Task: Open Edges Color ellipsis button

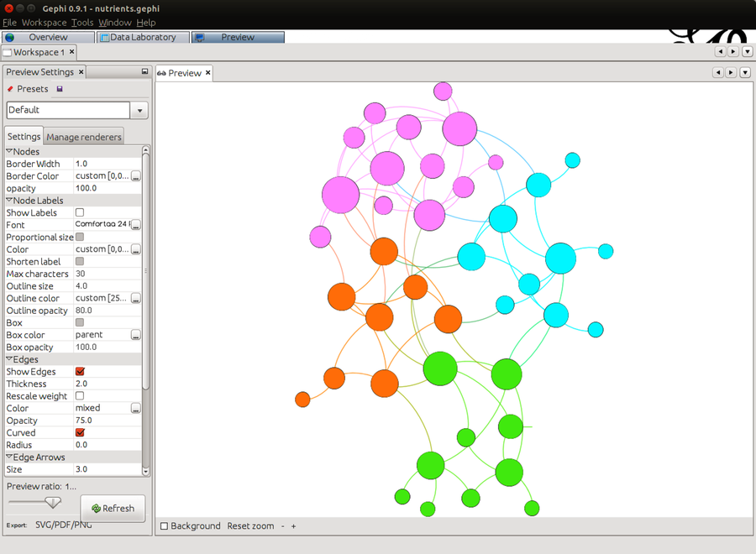Action: click(x=136, y=409)
